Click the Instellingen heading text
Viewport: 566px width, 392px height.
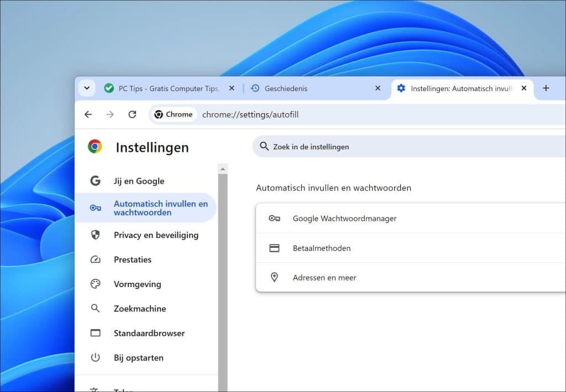pyautogui.click(x=152, y=147)
